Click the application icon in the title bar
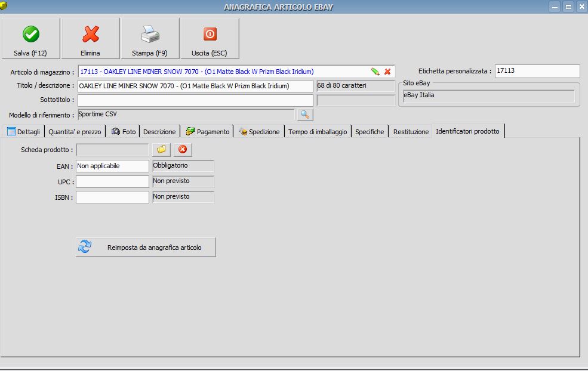 pos(4,5)
